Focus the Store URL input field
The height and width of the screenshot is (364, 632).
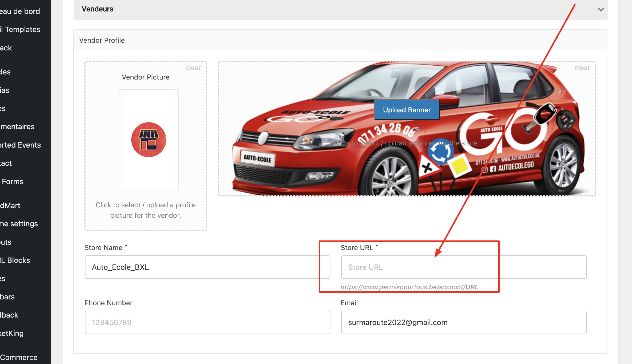464,267
